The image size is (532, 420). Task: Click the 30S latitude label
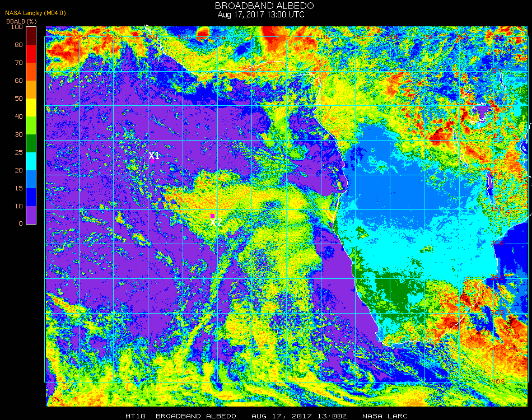pyautogui.click(x=498, y=313)
